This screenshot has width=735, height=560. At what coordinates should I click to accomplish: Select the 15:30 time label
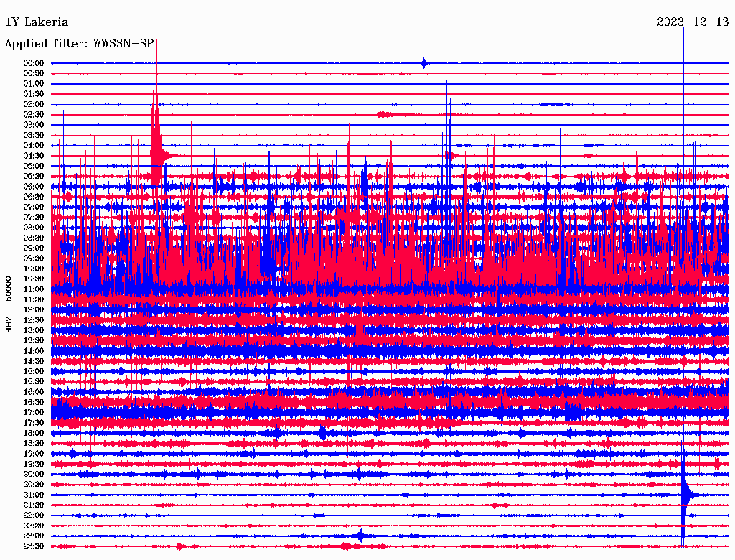pos(34,382)
